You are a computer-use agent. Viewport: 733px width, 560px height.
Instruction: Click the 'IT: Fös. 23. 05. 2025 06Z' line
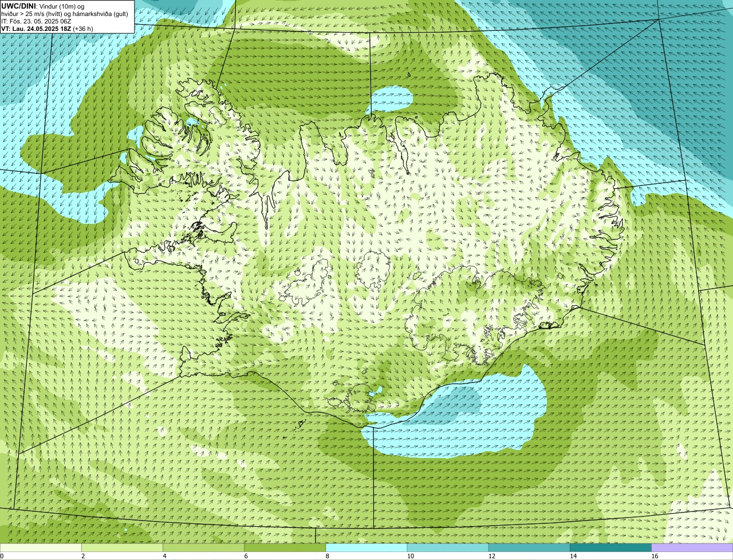click(36, 21)
